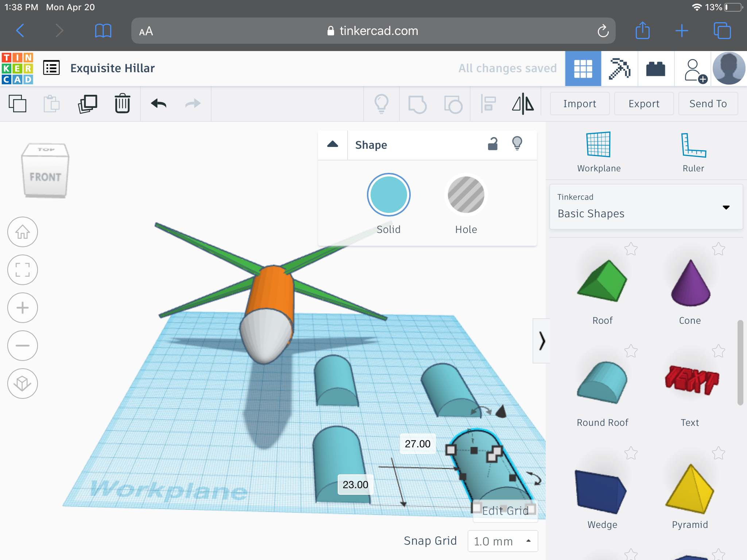Open the Bricks mode

point(656,69)
